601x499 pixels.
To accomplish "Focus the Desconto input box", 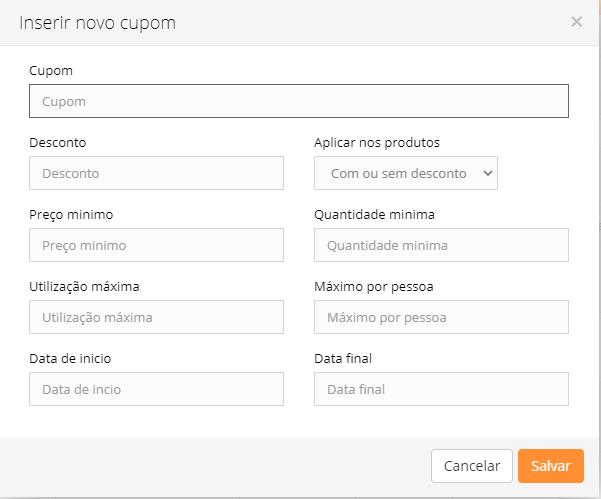I will click(156, 173).
